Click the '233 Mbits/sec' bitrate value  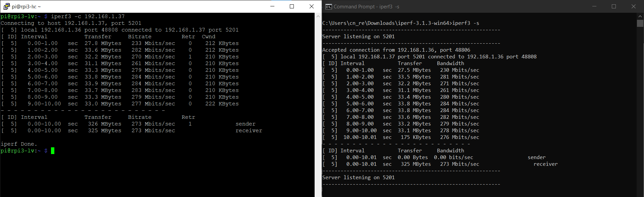tap(153, 43)
